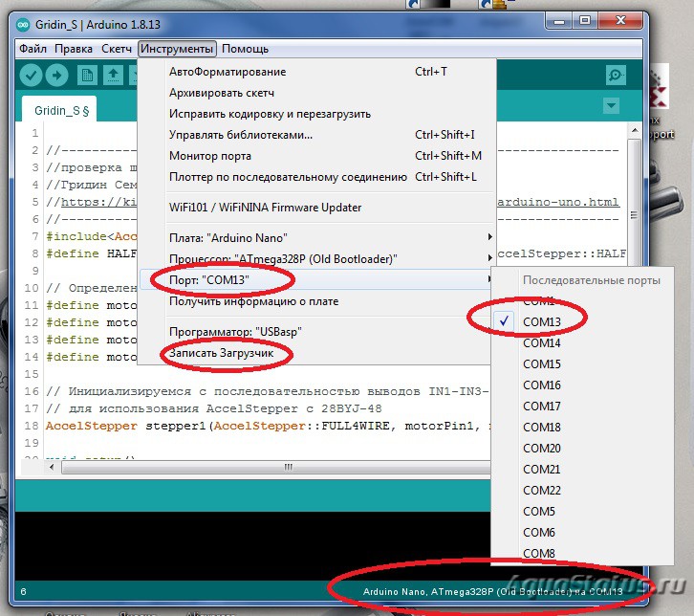Click AccelStepper keyword on line 18

92,426
